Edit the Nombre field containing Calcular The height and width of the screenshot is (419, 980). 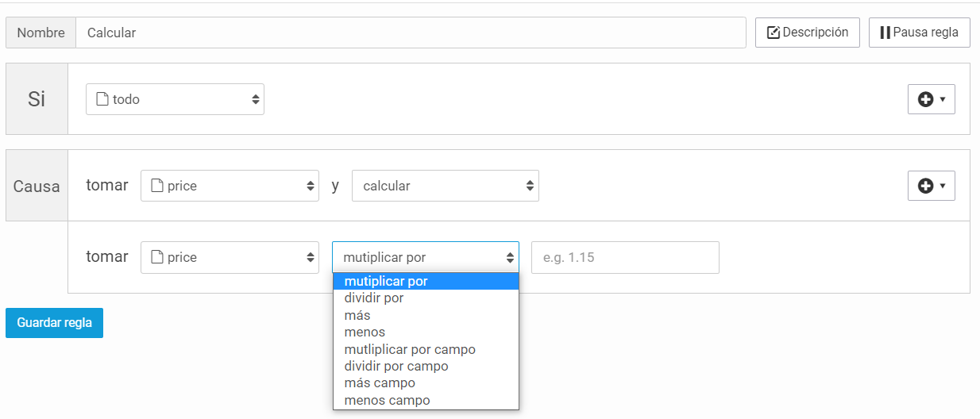click(411, 33)
